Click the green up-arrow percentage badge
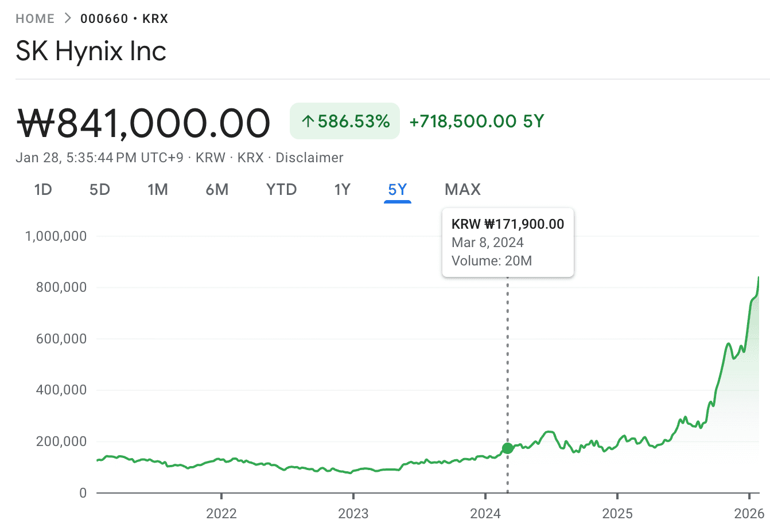This screenshot has height=532, width=770. point(345,121)
